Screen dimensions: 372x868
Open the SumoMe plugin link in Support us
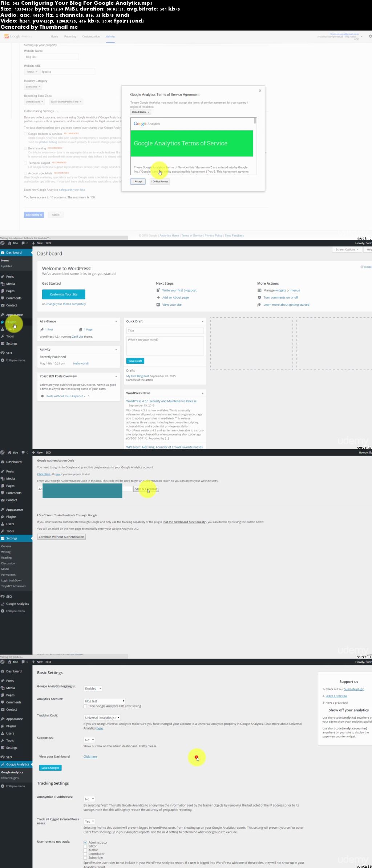pos(354,689)
